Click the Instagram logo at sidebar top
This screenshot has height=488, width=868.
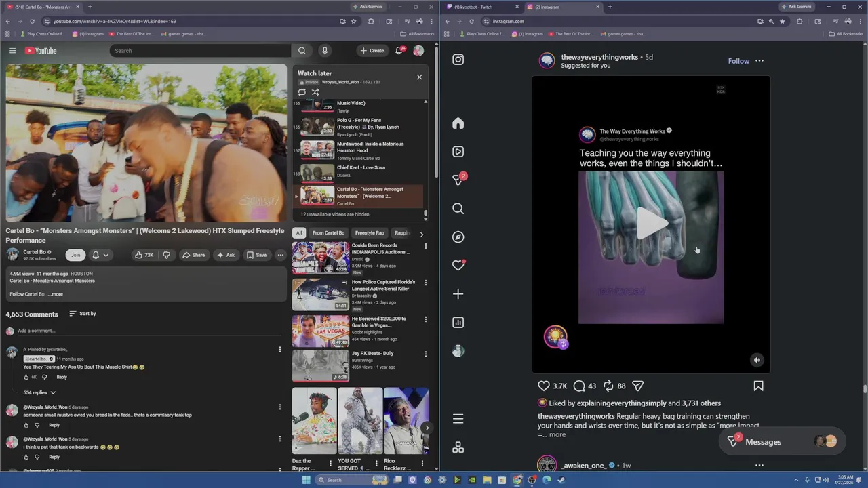[458, 60]
